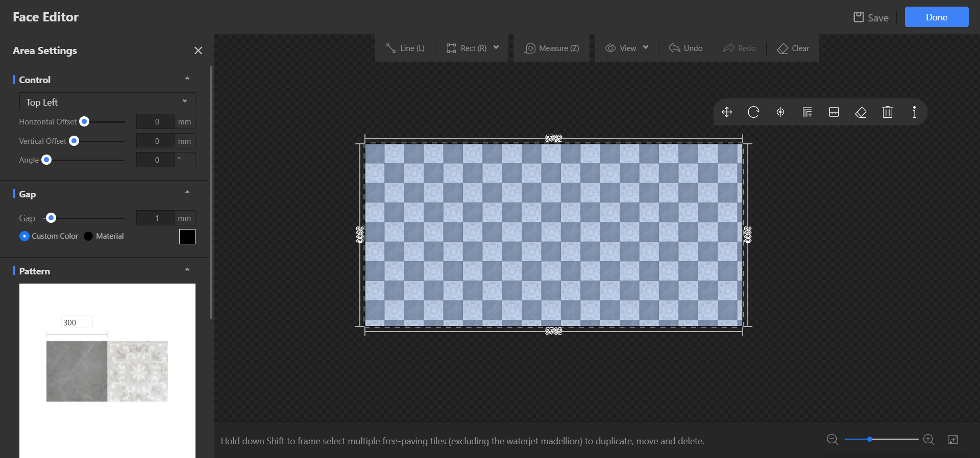Click the zoom in magnifier icon

(x=929, y=440)
